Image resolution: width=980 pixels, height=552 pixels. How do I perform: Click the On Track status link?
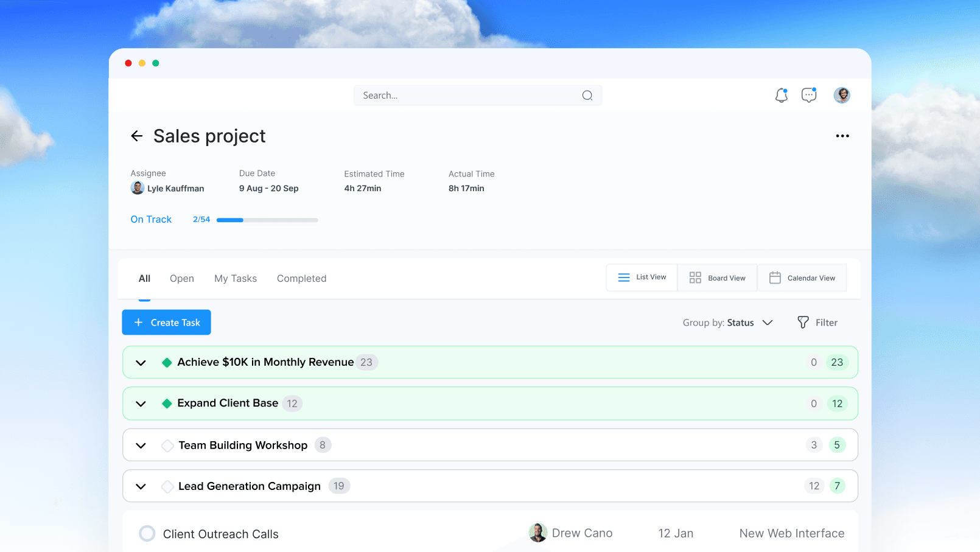click(151, 219)
